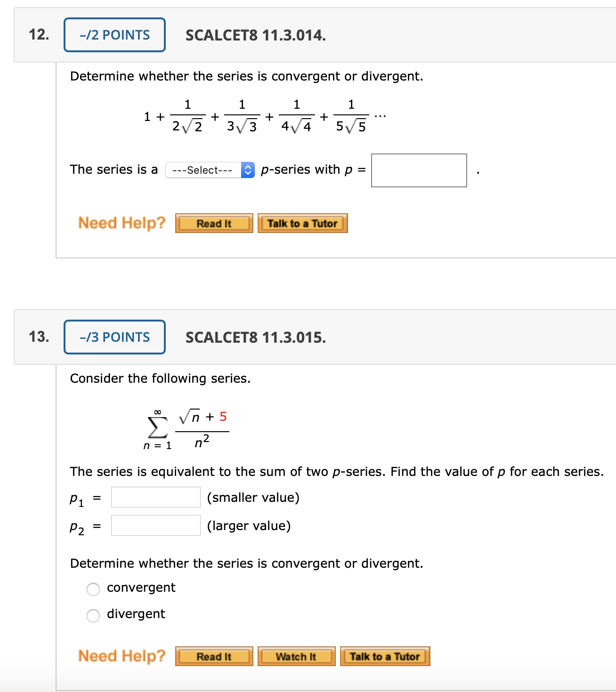The width and height of the screenshot is (616, 692).
Task: Click the -/3 POINTS badge on question 13
Action: (114, 337)
